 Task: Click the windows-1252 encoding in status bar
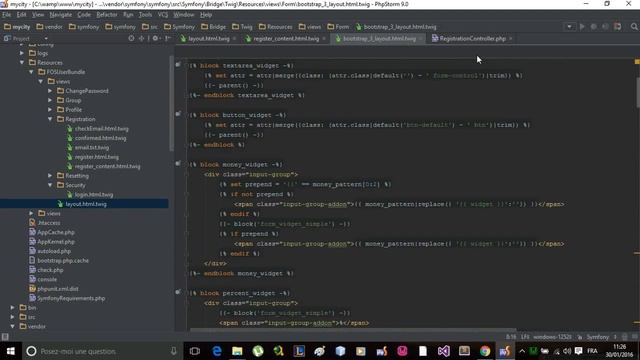click(552, 337)
